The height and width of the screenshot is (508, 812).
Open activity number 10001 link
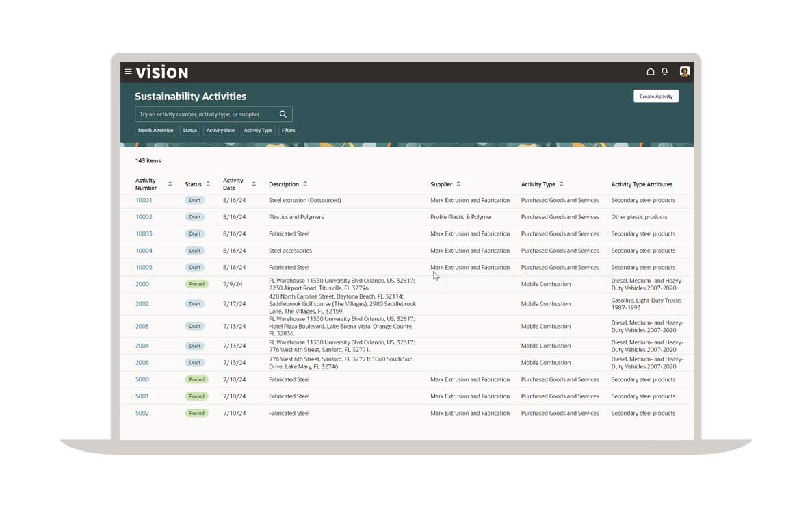[x=144, y=201]
